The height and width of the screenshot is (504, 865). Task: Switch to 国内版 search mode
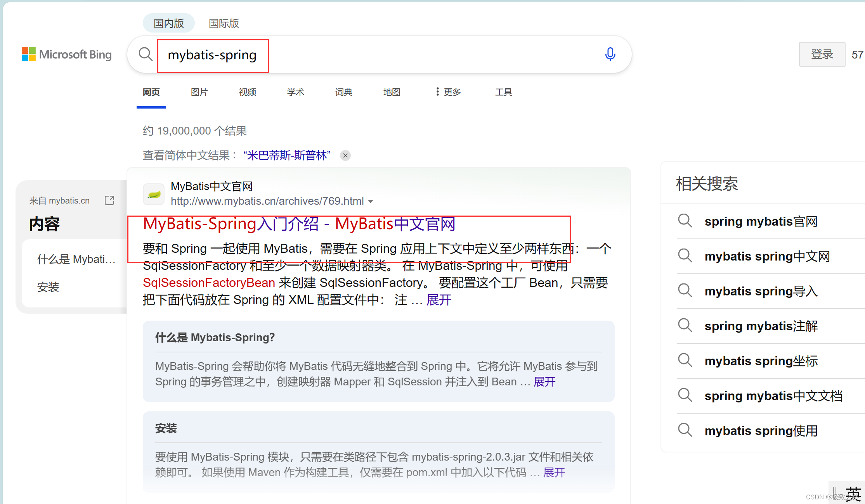(x=169, y=23)
